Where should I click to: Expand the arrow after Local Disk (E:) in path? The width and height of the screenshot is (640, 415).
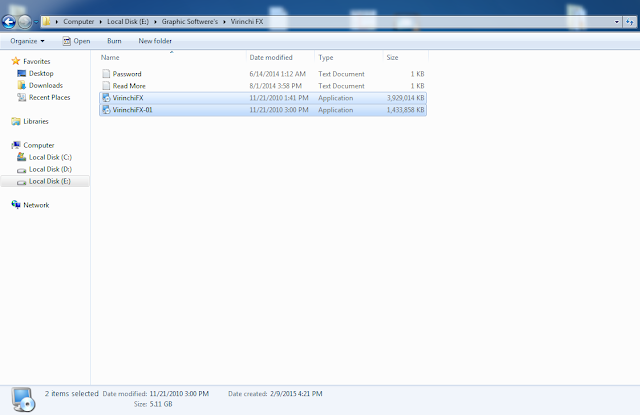(x=155, y=22)
